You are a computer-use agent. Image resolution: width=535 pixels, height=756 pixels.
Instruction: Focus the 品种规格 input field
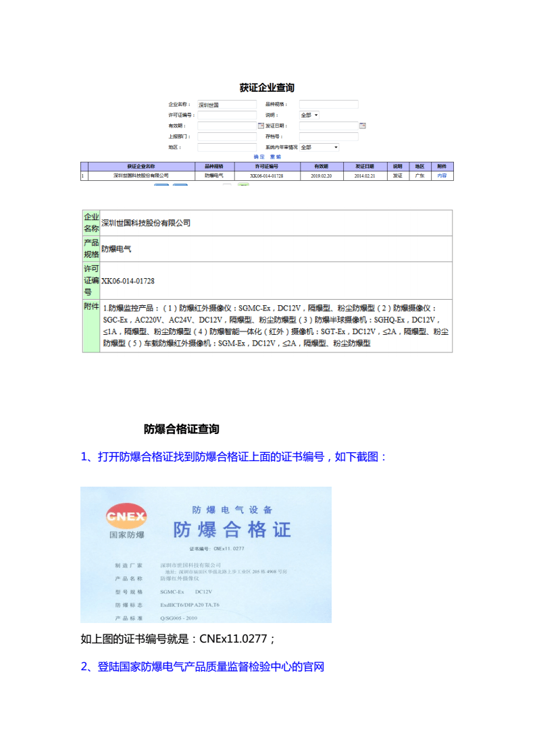point(328,104)
